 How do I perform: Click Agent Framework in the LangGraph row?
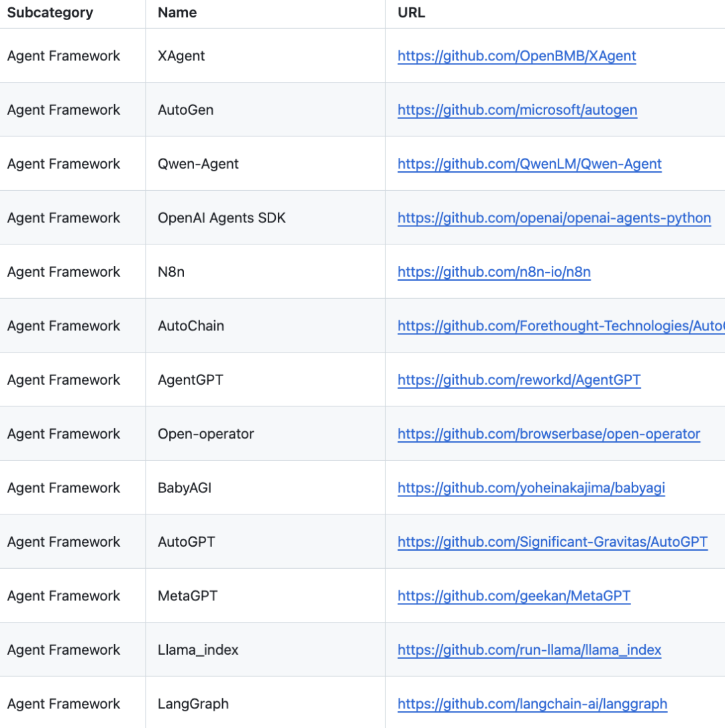[x=64, y=704]
